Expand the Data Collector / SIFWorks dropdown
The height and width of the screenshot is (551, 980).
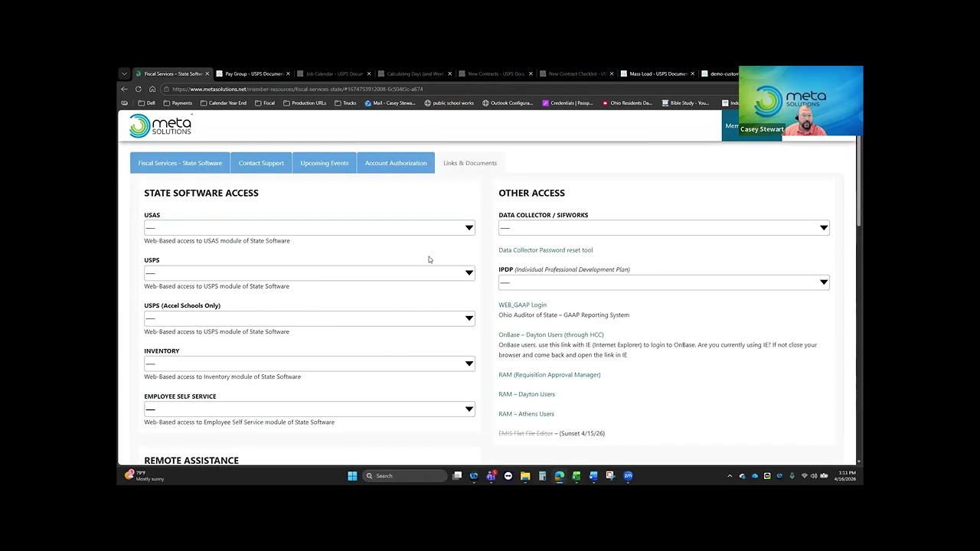[x=664, y=228]
